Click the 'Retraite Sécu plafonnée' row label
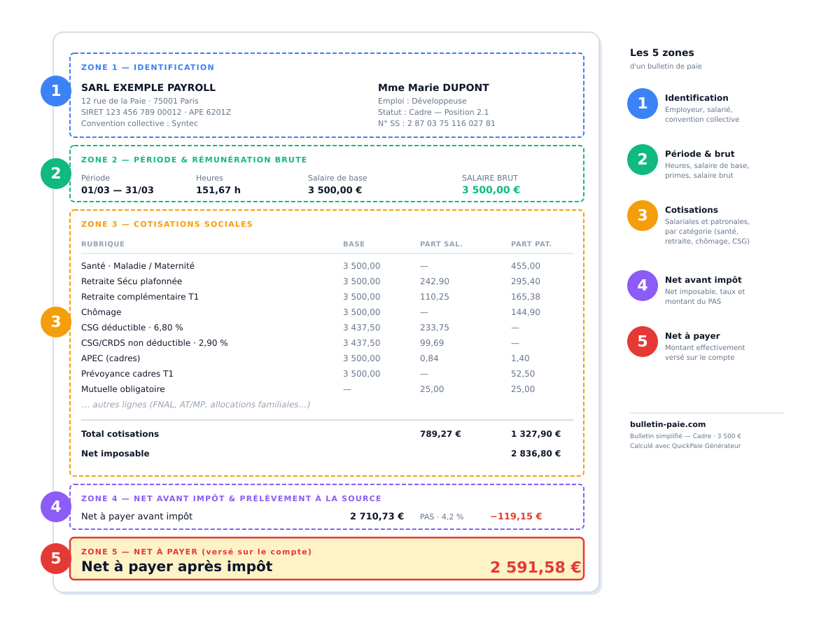This screenshot has width=840, height=630. 132,281
